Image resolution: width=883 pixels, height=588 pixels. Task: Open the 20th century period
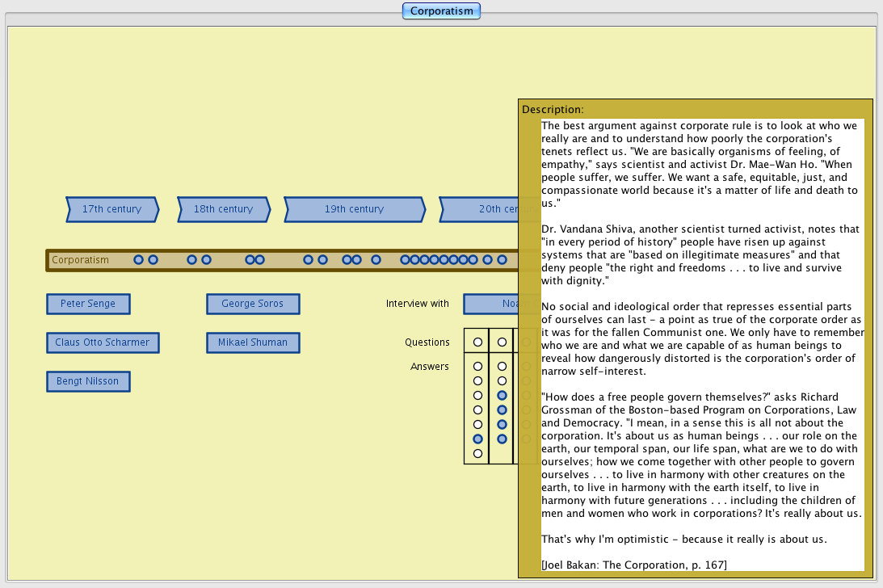481,209
